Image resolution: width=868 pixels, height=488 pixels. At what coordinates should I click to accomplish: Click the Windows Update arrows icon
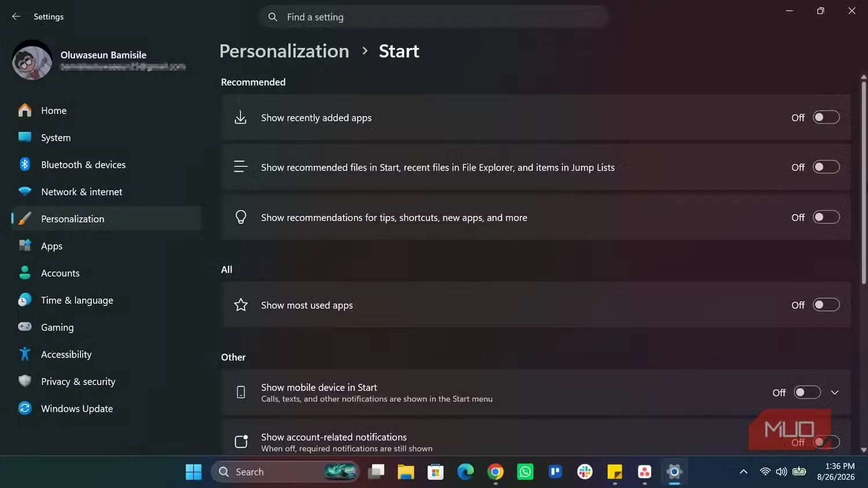25,408
